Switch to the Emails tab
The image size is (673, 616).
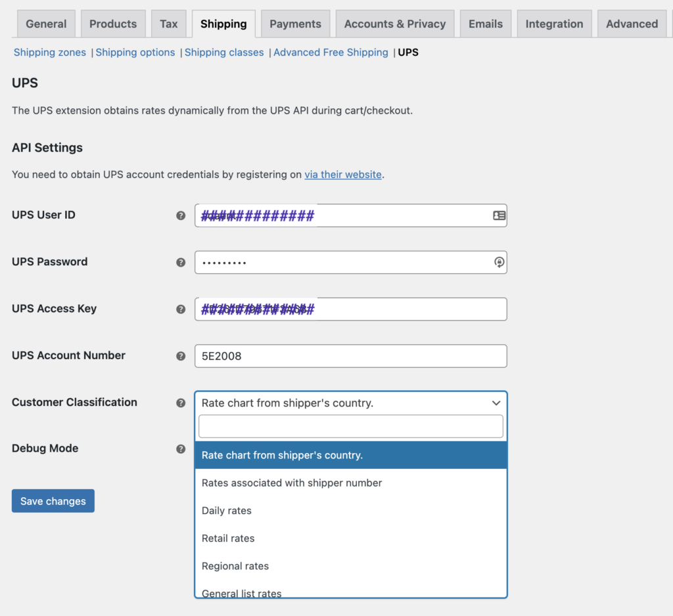486,24
